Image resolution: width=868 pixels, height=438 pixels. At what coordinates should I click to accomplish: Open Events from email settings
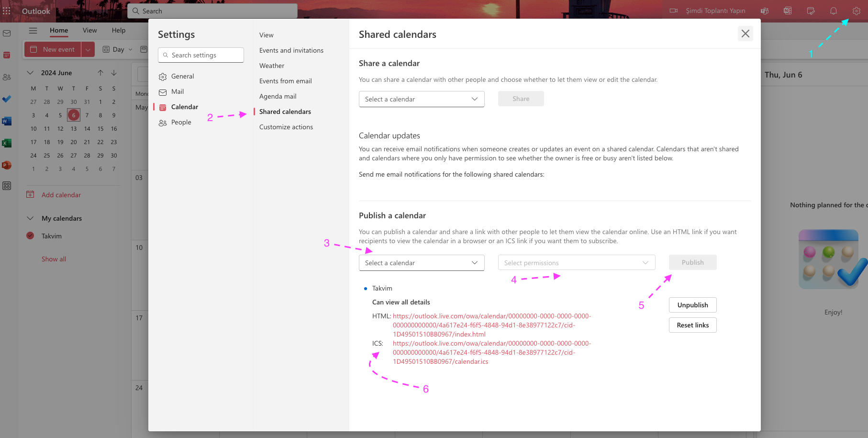[286, 81]
